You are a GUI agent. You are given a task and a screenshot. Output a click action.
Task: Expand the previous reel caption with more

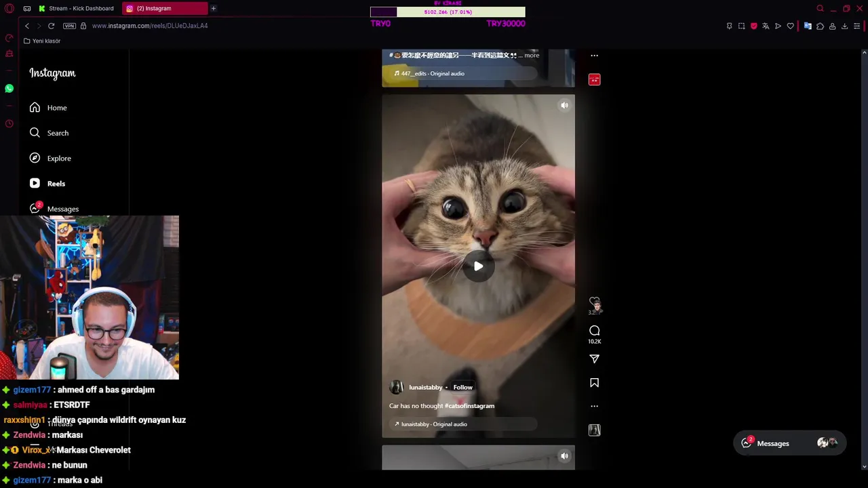[x=532, y=55]
